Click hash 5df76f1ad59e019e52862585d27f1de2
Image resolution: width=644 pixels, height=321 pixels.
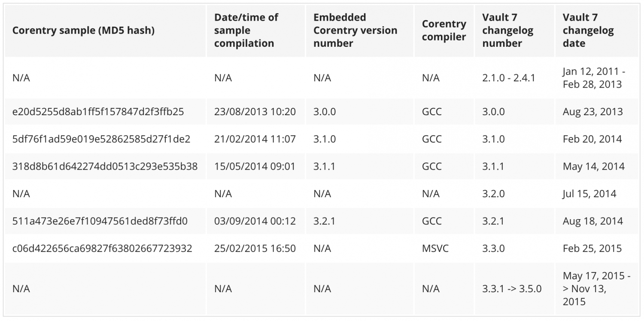(101, 139)
